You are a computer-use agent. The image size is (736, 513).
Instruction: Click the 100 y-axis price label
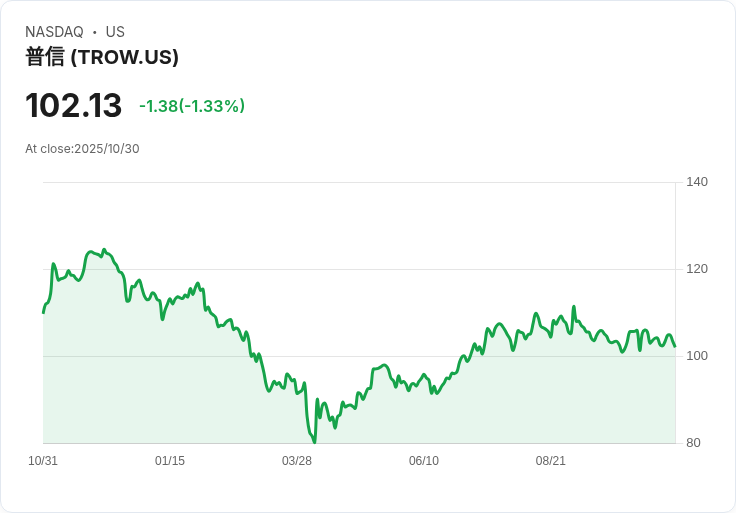pos(697,356)
